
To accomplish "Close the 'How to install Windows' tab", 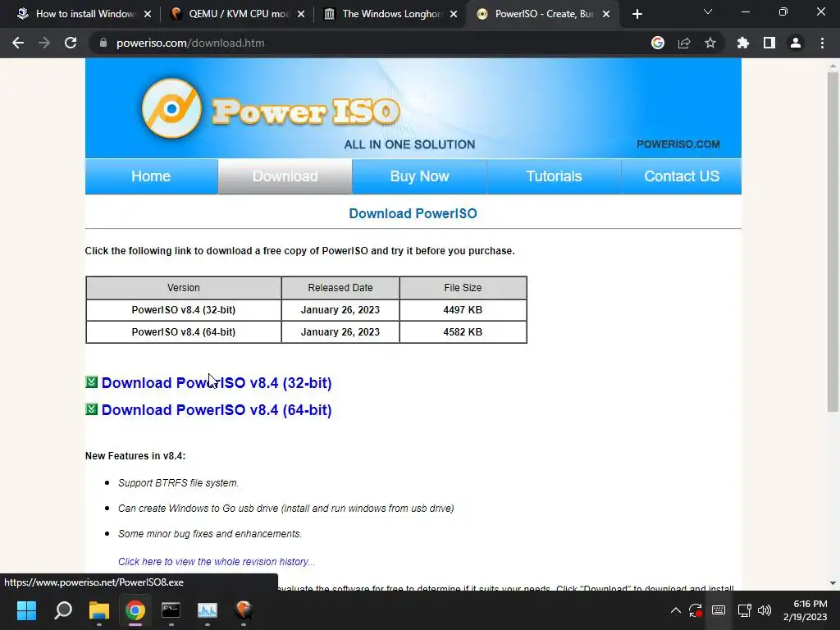I will pyautogui.click(x=148, y=14).
